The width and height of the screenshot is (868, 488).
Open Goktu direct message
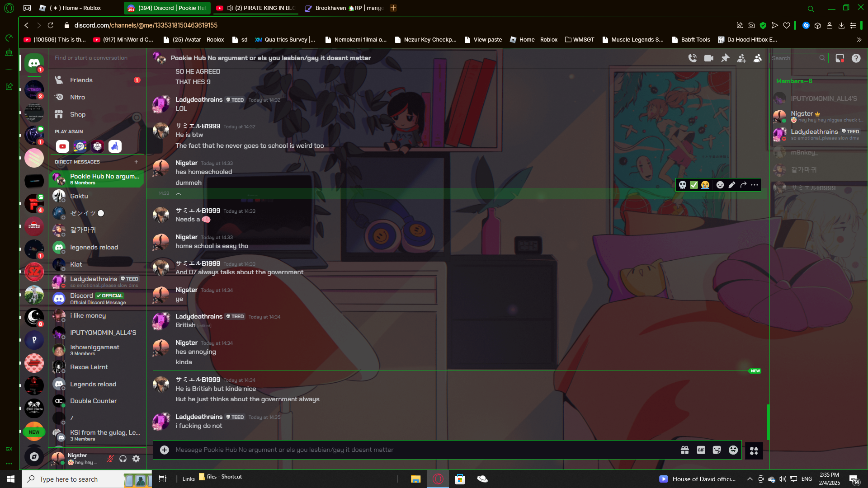coord(79,196)
